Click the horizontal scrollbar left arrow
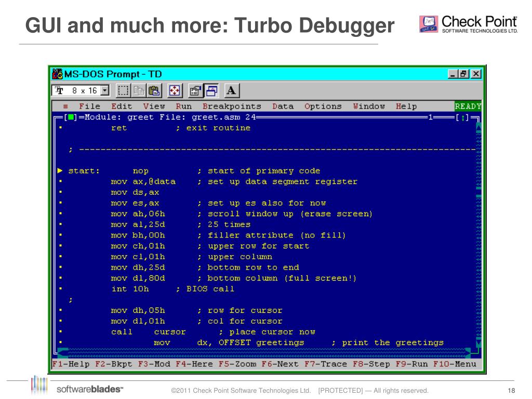The width and height of the screenshot is (532, 399). [63, 353]
